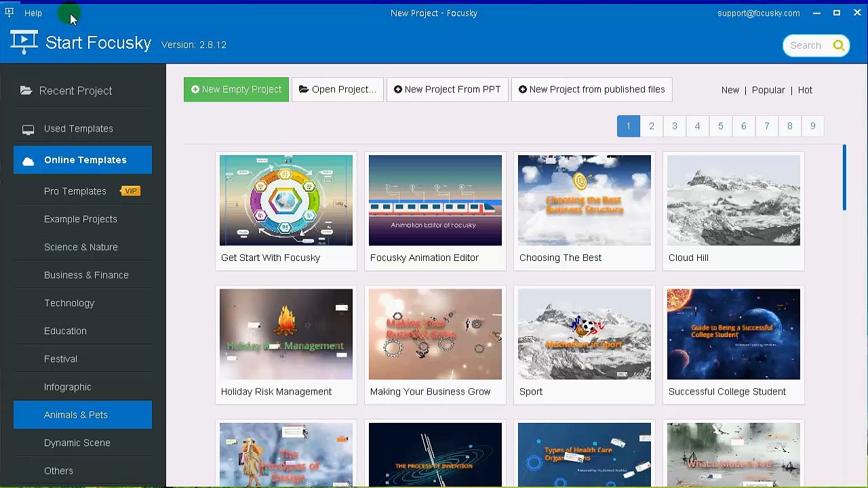Click New Project From PPT button

click(447, 89)
